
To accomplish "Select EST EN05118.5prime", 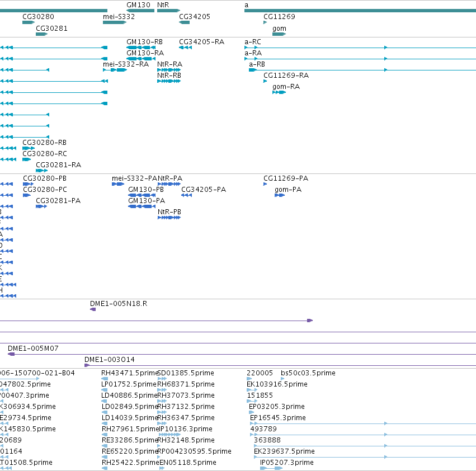I will tap(162, 468).
